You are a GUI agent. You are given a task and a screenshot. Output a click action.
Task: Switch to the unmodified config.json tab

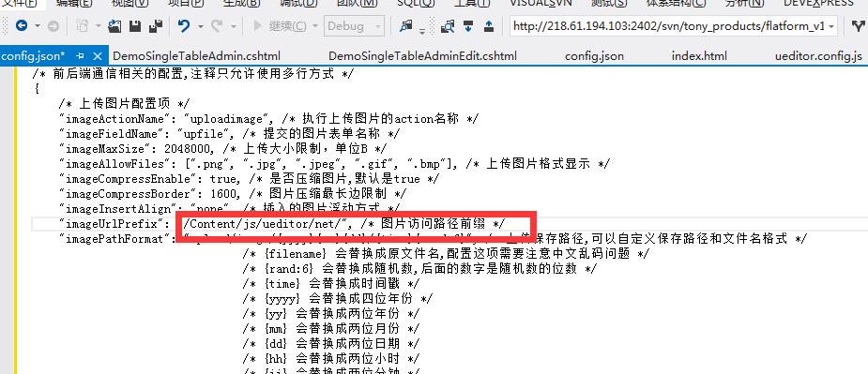click(x=594, y=56)
